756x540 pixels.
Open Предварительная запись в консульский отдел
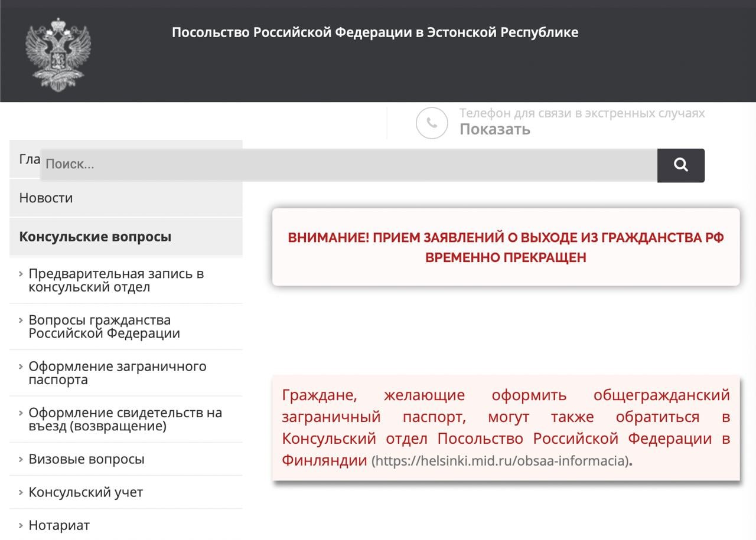coord(116,280)
